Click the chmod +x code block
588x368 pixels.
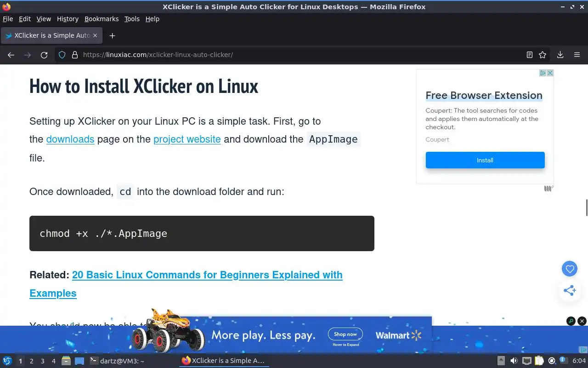click(x=202, y=233)
